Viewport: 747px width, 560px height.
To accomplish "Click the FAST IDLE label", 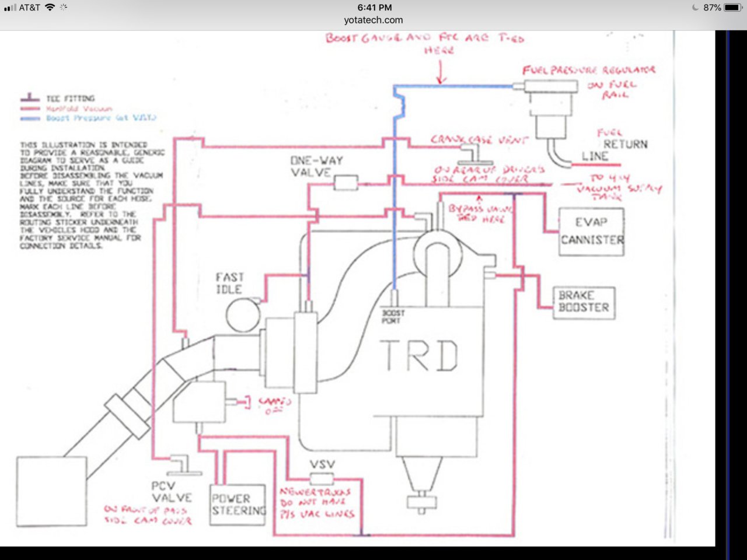I will pyautogui.click(x=229, y=283).
